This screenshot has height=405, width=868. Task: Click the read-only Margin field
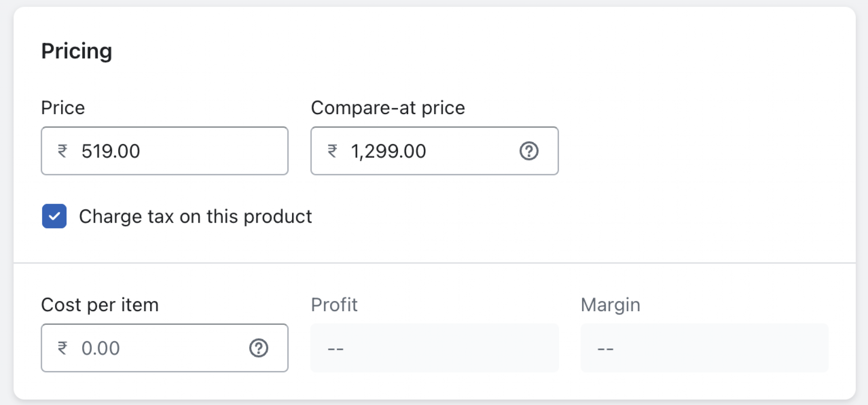click(704, 348)
